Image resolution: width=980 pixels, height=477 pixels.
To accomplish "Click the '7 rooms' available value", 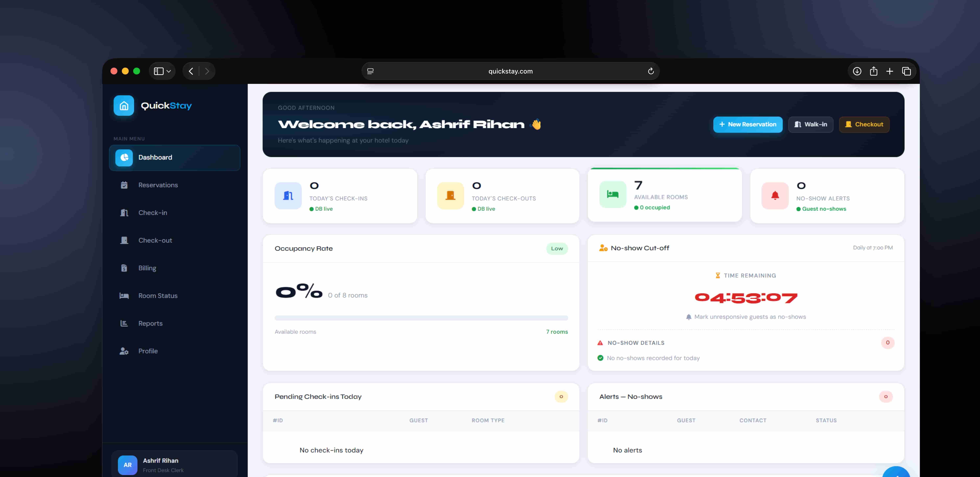I will point(557,332).
